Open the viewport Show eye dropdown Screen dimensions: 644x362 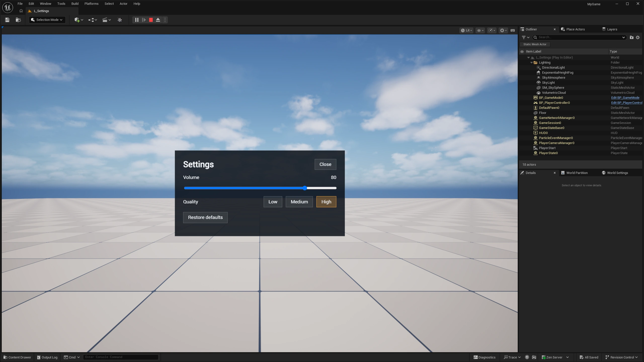point(480,30)
